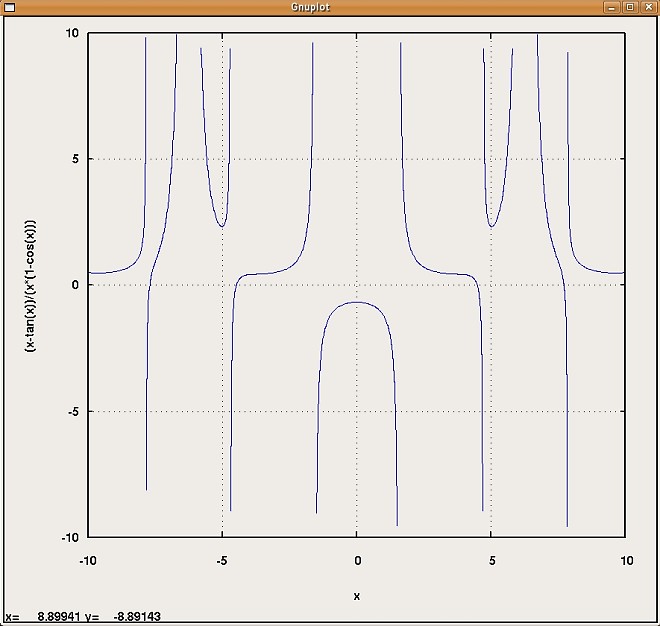Minimize the Gnuplot window
The height and width of the screenshot is (626, 660).
(611, 7)
